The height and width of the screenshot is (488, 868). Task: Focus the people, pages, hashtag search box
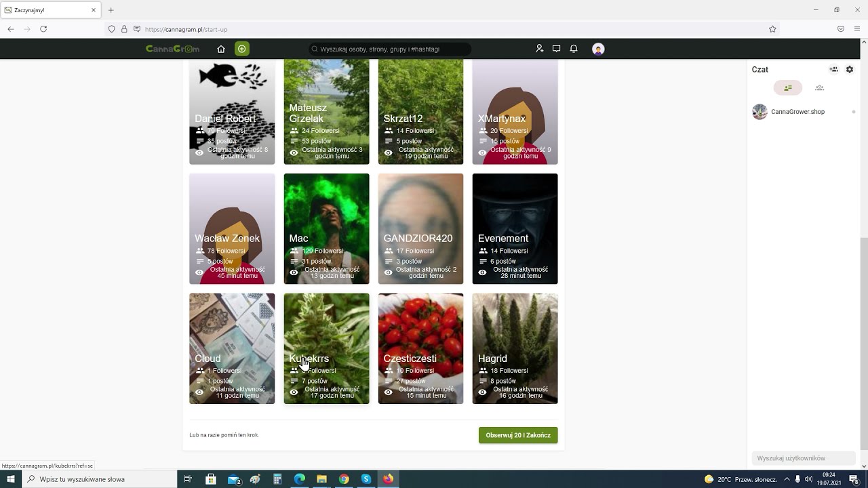tap(389, 49)
